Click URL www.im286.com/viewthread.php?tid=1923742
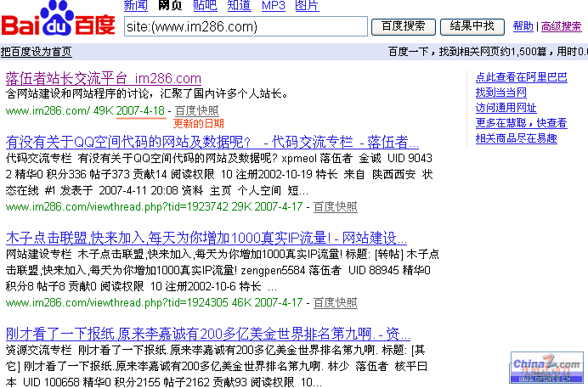588x388 pixels. [x=117, y=206]
